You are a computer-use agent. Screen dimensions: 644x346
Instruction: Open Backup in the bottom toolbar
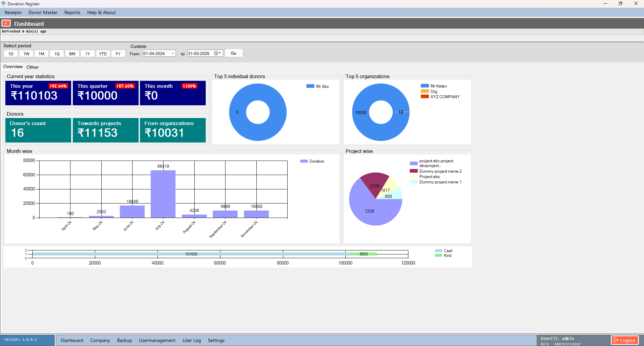click(x=124, y=340)
